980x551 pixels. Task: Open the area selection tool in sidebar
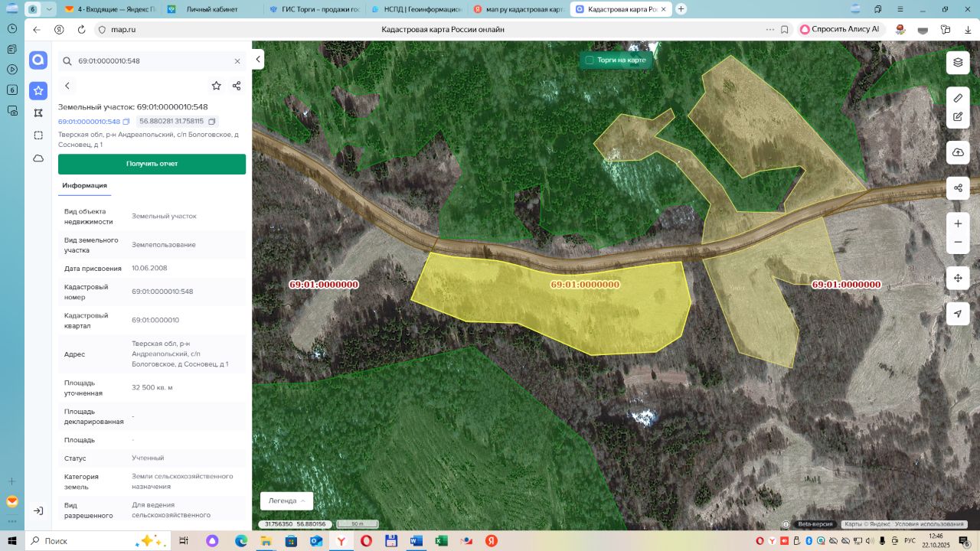pyautogui.click(x=38, y=135)
